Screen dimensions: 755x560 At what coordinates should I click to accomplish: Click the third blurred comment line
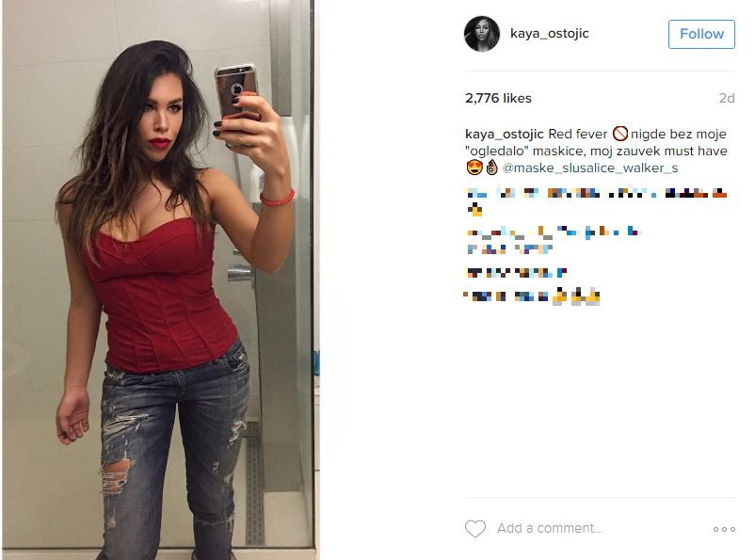coord(516,273)
